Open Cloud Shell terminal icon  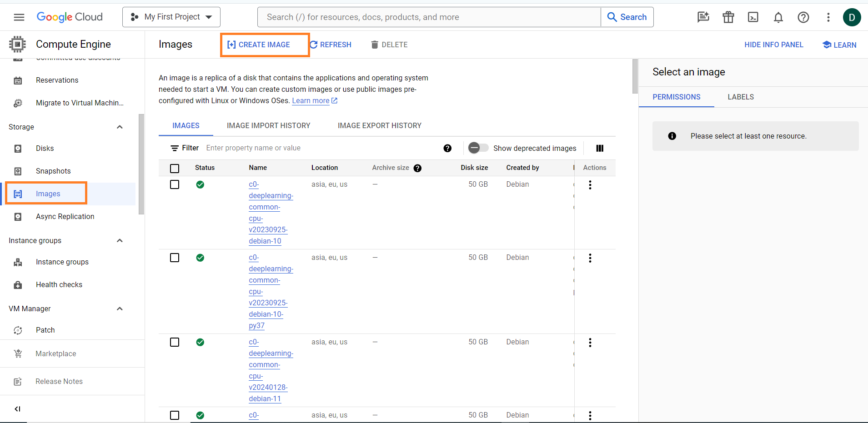(x=753, y=17)
